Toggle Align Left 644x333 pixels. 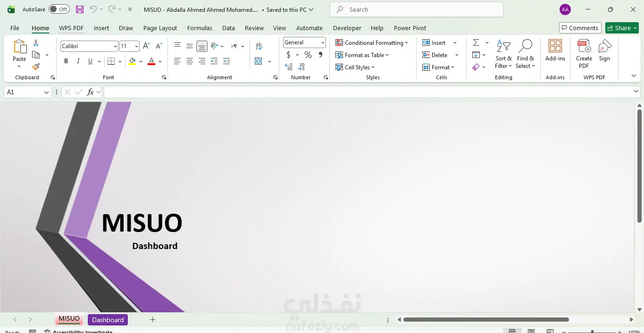pos(177,61)
